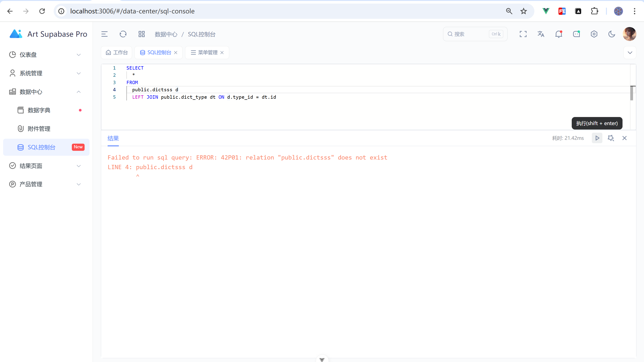Image resolution: width=644 pixels, height=362 pixels.
Task: Expand the tab overflow chevron on the right
Action: click(x=630, y=53)
